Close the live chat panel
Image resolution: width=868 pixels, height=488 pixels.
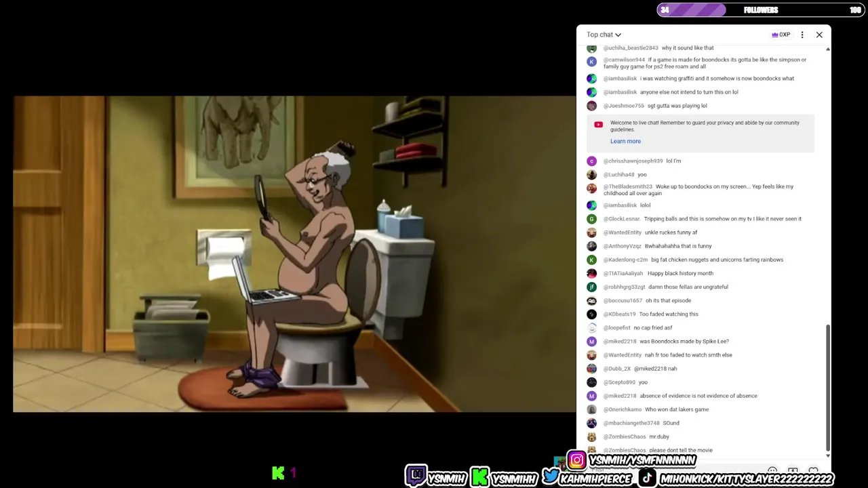[819, 35]
